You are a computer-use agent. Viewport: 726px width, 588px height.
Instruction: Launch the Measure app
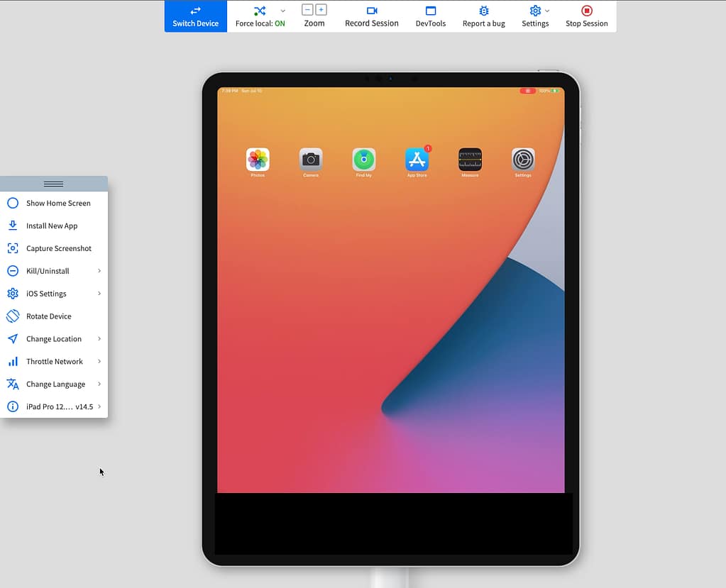tap(470, 160)
